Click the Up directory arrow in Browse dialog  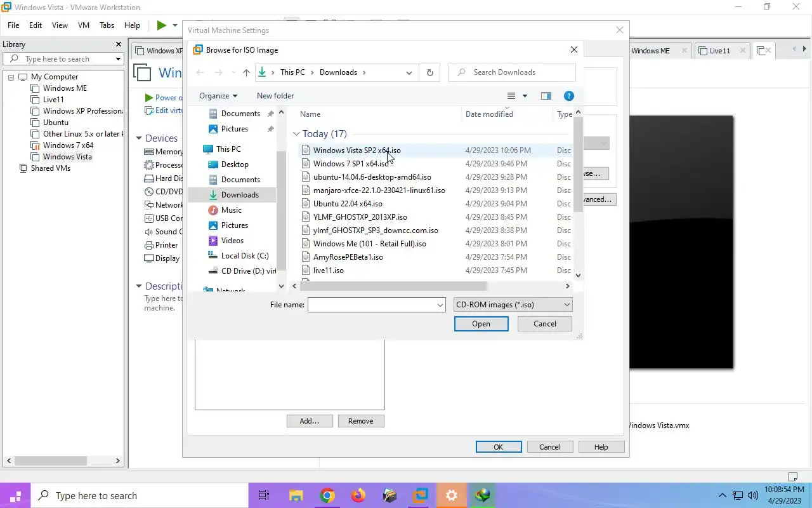tap(246, 72)
